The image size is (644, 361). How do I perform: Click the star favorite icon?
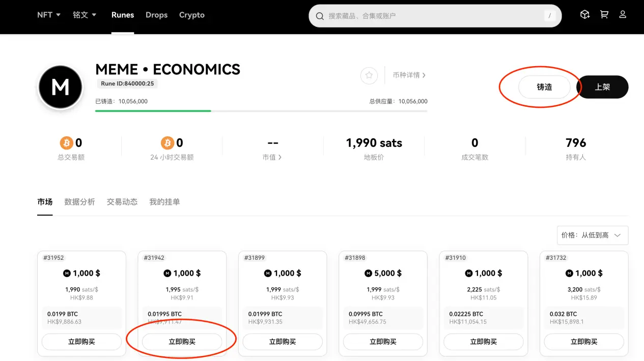pyautogui.click(x=369, y=75)
